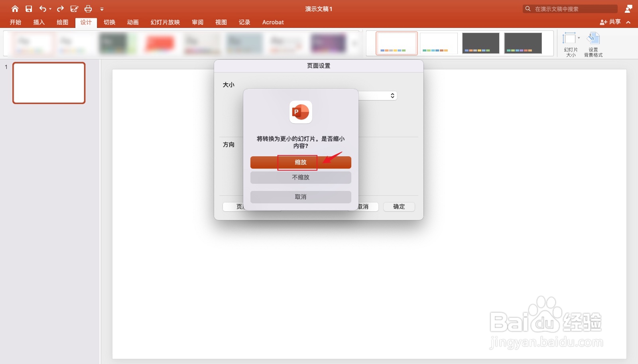Undo the last action
Screen dimensions: 638x364
[x=43, y=9]
